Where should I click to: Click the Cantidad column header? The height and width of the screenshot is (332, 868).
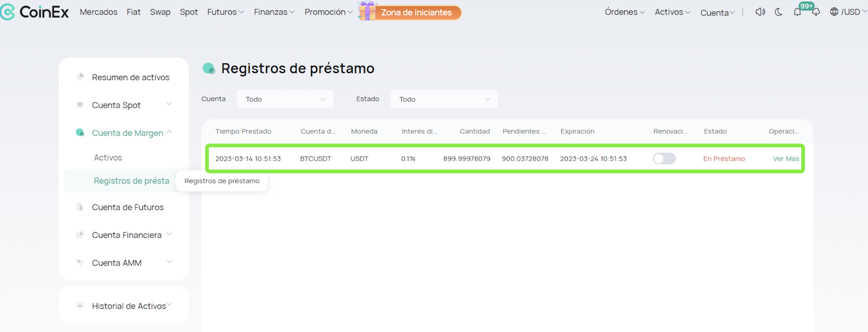pyautogui.click(x=474, y=131)
